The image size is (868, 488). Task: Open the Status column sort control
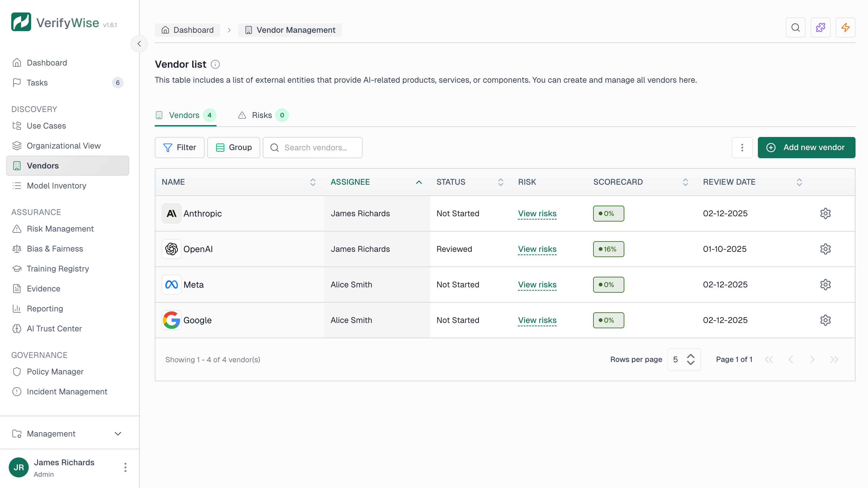click(501, 182)
